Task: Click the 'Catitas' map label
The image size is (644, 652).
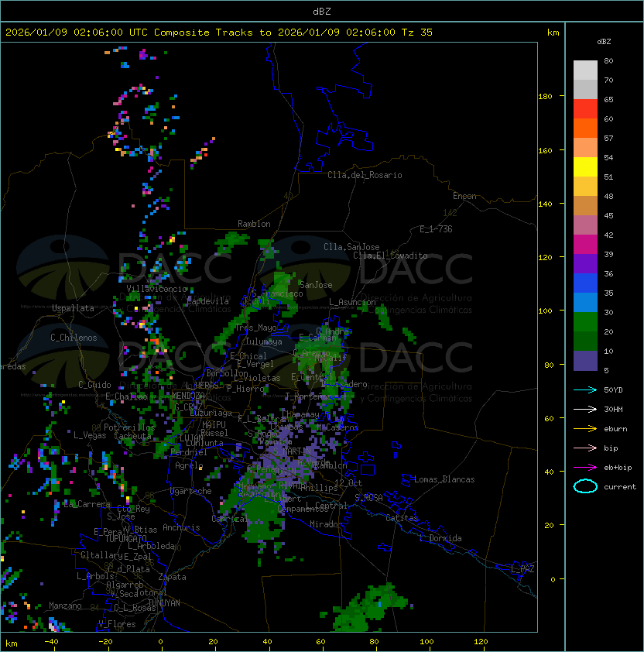Action: coord(402,518)
